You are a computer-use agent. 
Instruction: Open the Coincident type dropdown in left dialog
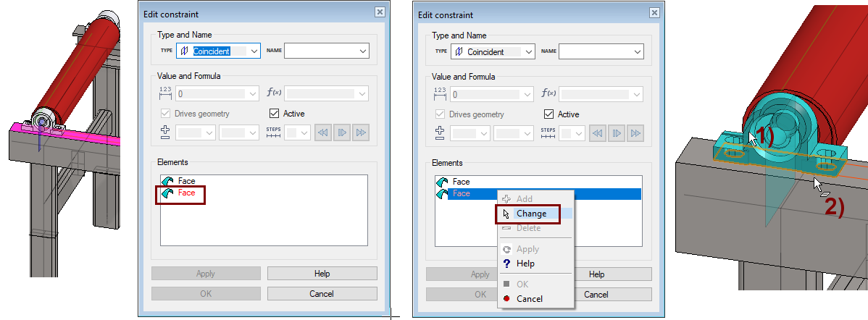[254, 51]
